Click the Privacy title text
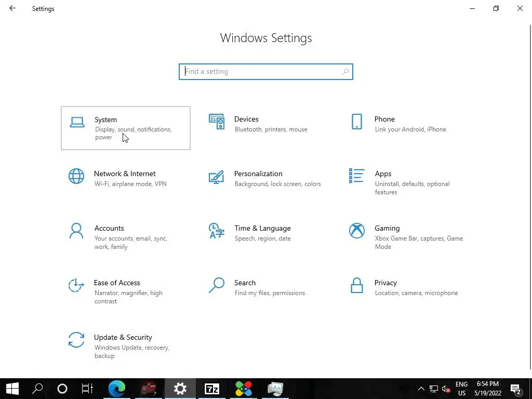 pos(385,283)
